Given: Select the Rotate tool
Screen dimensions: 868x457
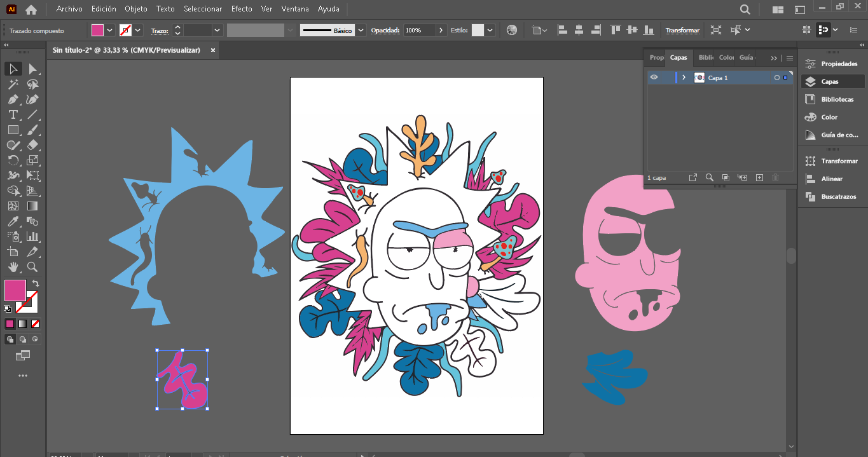Looking at the screenshot, I should click(13, 160).
